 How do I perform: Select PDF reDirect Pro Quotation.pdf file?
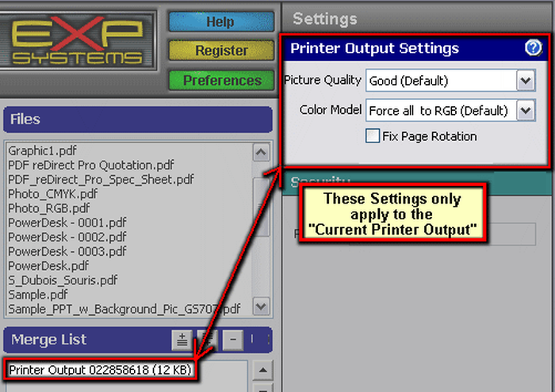point(91,165)
